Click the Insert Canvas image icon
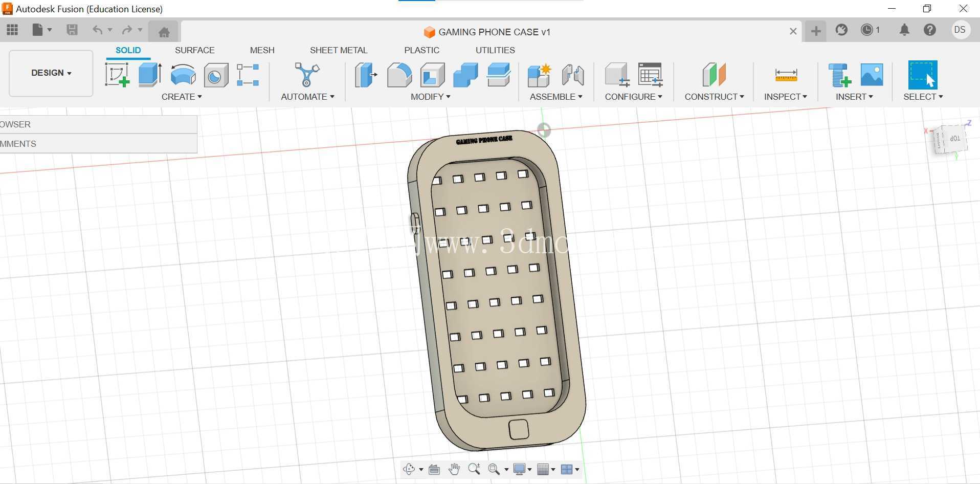Image resolution: width=980 pixels, height=484 pixels. (872, 75)
